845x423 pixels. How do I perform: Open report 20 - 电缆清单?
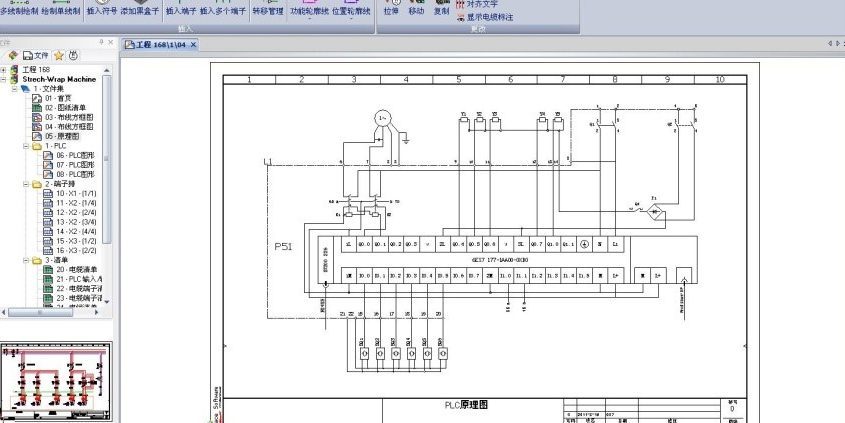click(77, 269)
